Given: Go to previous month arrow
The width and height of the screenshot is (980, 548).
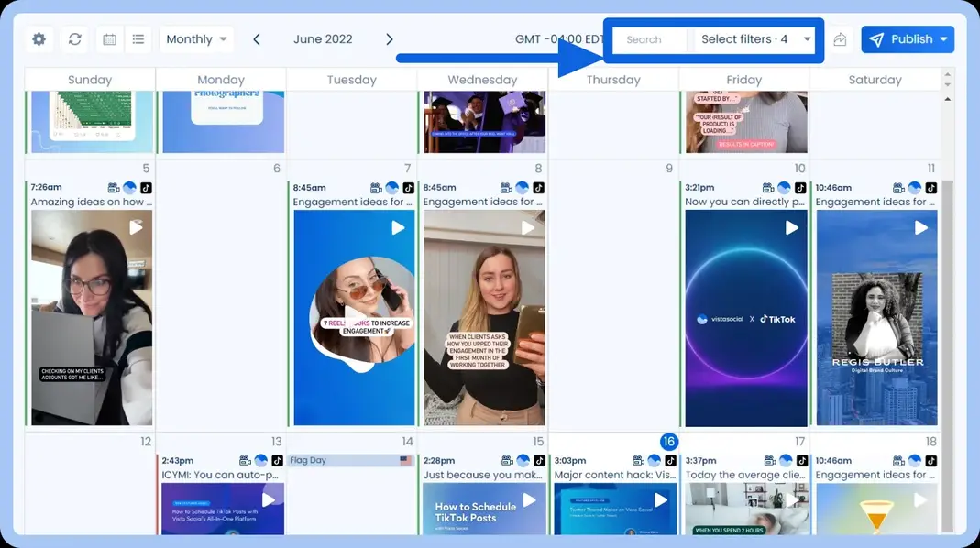Looking at the screenshot, I should coord(257,39).
